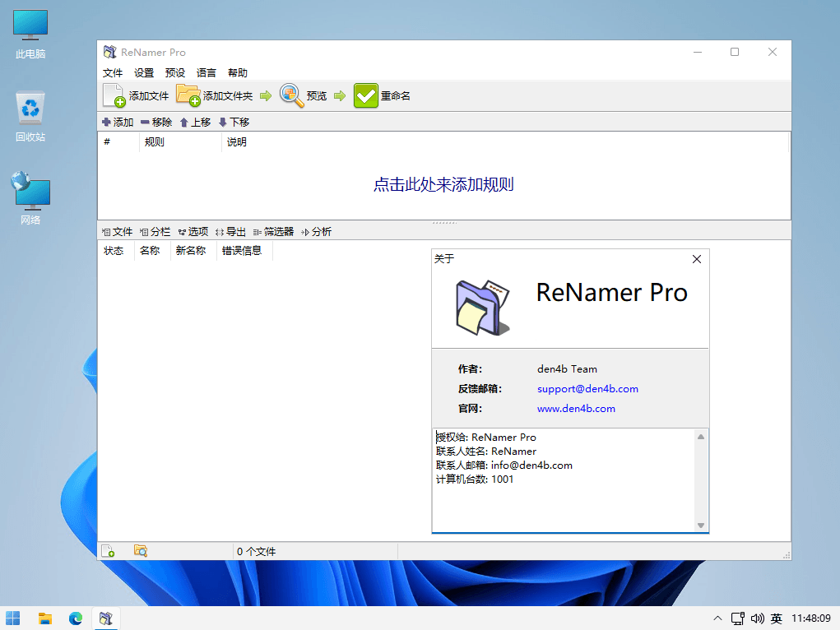This screenshot has height=630, width=840.
Task: Open the 分析 analyze button
Action: (317, 231)
